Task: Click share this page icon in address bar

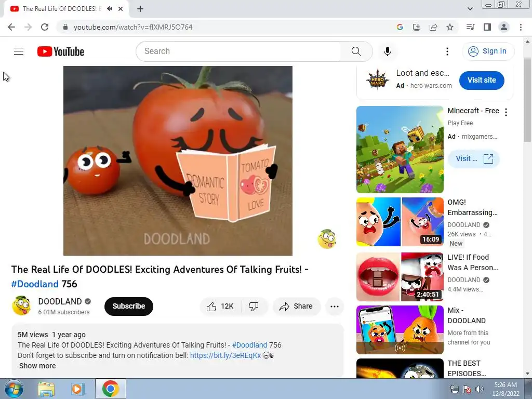Action: coord(433,27)
